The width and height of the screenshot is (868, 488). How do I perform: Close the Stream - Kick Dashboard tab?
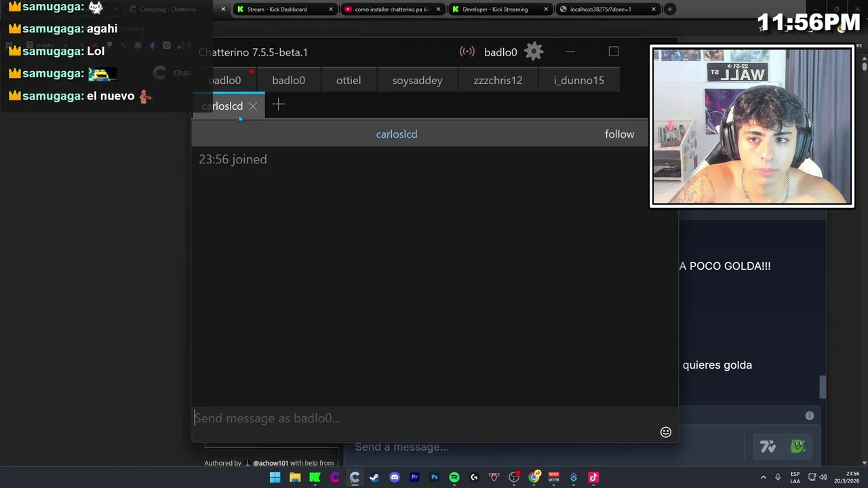click(x=331, y=9)
